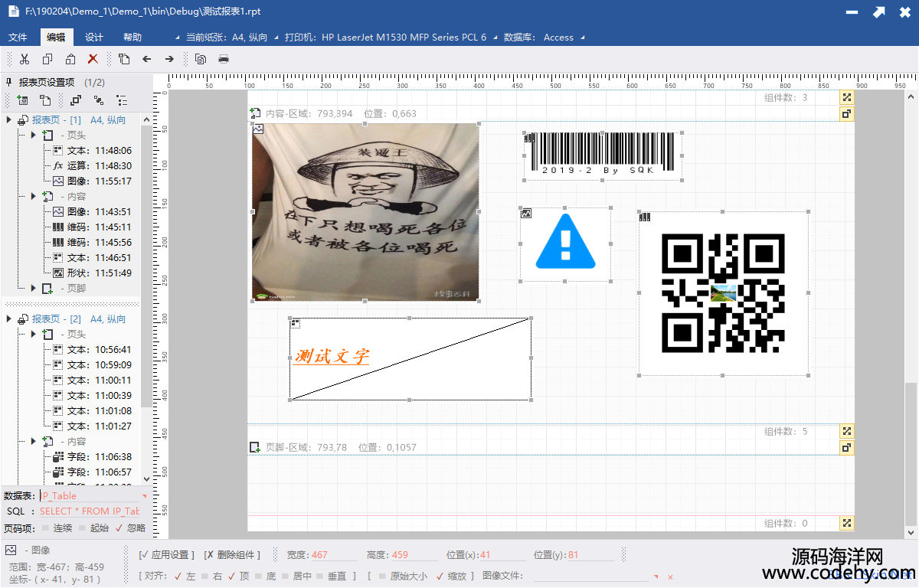
Task: Click the expand icon at the 组件数: 3 row
Action: [846, 98]
